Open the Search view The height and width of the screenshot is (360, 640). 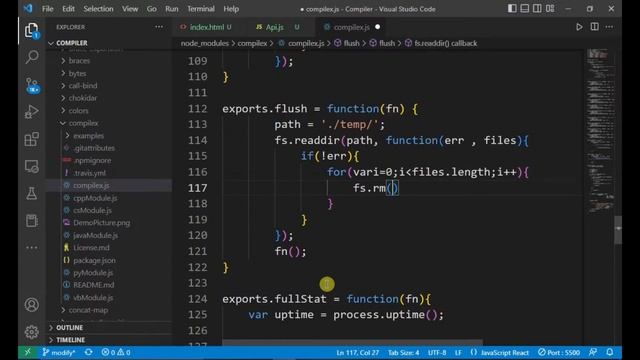pos(32,57)
